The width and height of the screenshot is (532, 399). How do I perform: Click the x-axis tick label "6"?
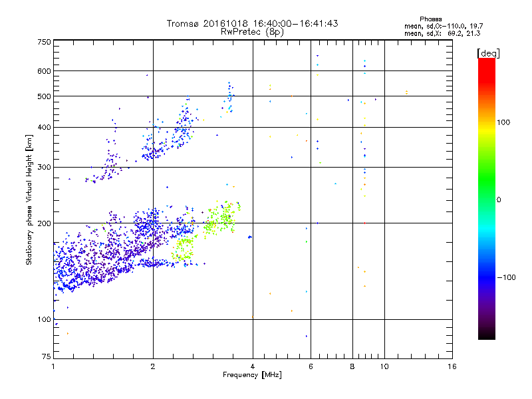[x=311, y=366]
